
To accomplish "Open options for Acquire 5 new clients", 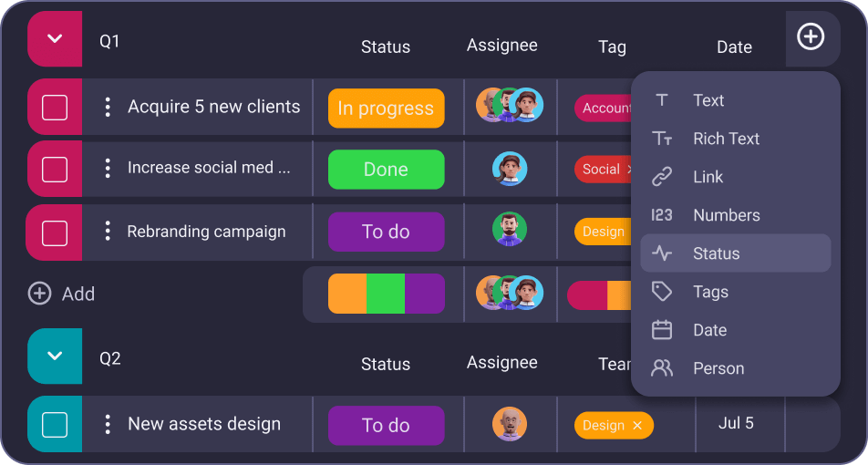I will (108, 108).
